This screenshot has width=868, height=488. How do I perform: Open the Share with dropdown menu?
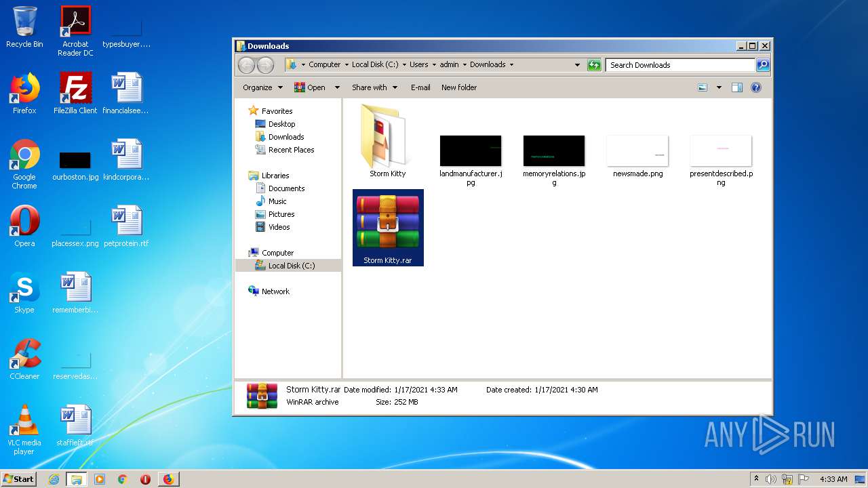point(374,87)
